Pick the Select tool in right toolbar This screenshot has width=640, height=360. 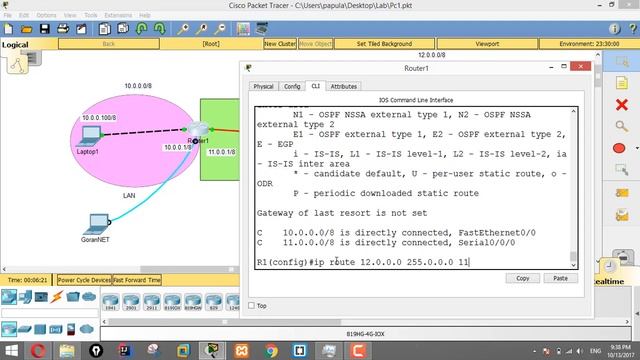click(x=622, y=62)
